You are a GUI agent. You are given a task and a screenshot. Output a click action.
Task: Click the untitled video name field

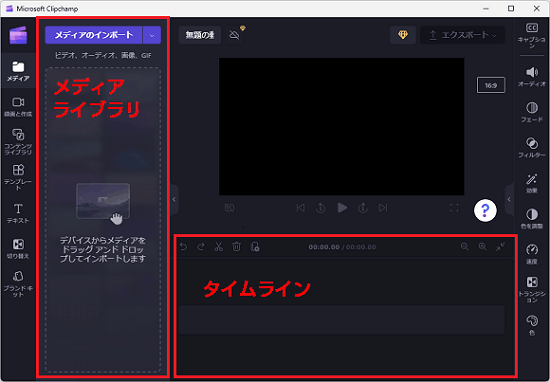(x=200, y=35)
